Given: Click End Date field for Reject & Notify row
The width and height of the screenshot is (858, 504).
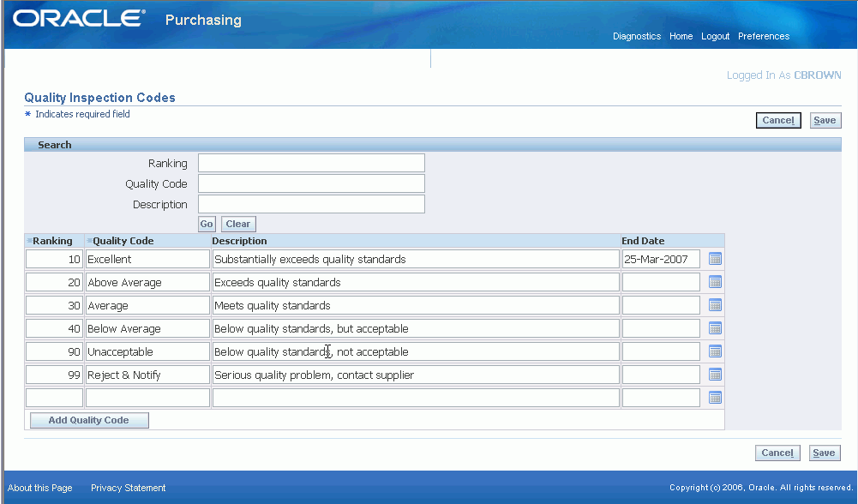Looking at the screenshot, I should click(x=661, y=375).
